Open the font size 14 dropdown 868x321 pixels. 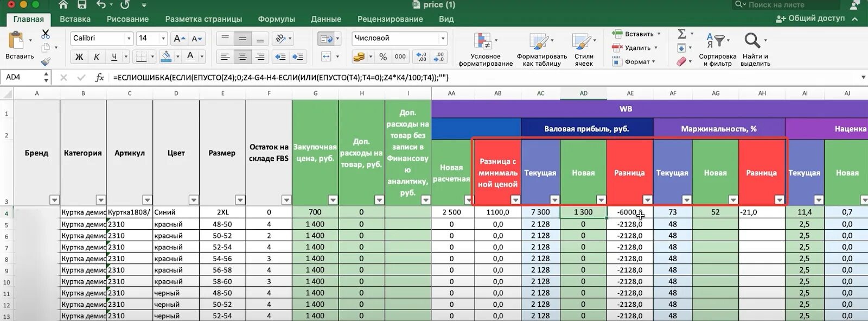(163, 39)
